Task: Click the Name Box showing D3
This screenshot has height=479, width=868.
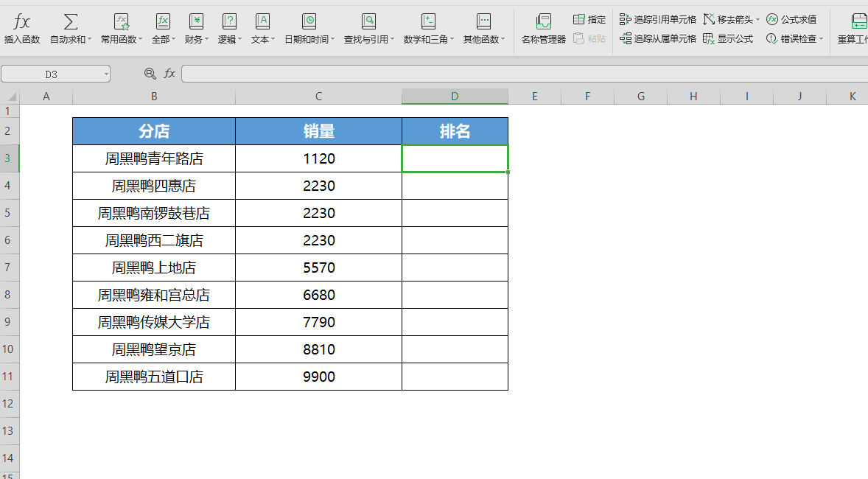Action: pyautogui.click(x=51, y=74)
